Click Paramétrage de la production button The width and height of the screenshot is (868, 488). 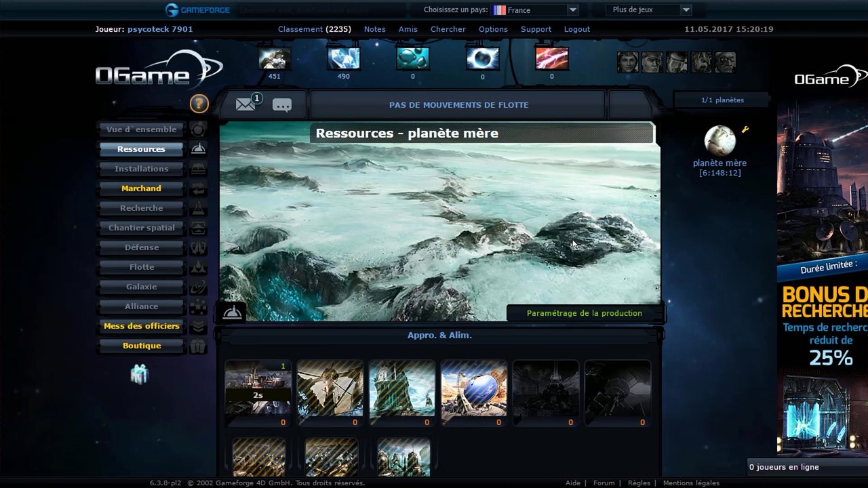pyautogui.click(x=585, y=313)
